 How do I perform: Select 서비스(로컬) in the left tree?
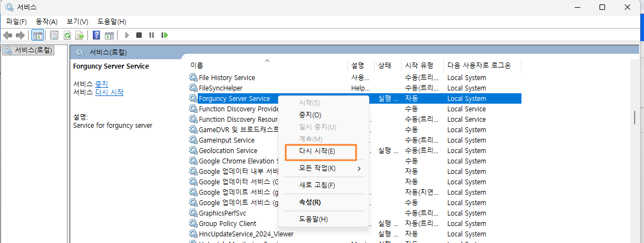click(x=29, y=50)
